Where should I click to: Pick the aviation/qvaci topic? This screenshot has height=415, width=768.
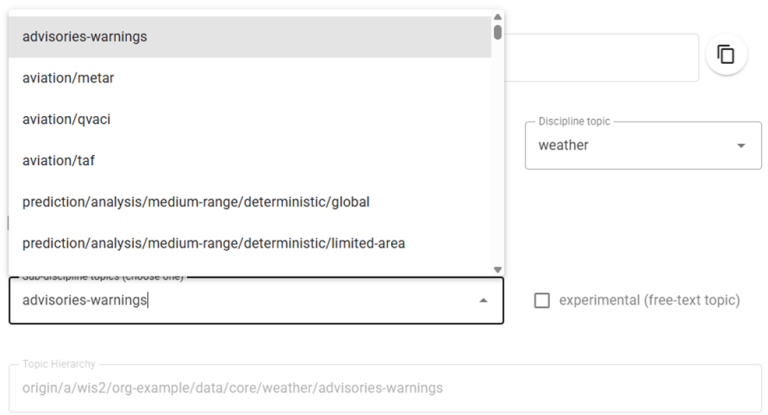[66, 119]
